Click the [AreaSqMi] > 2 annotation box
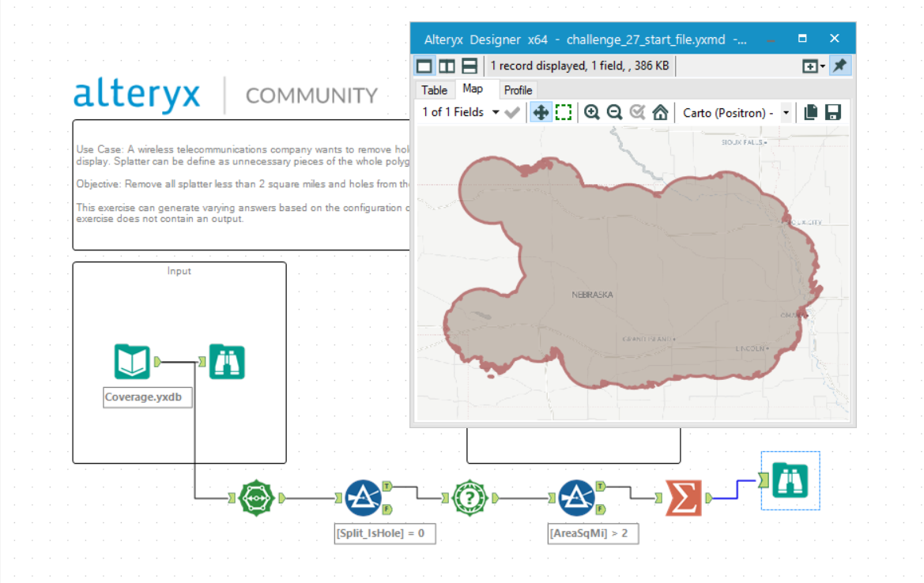 tap(593, 533)
